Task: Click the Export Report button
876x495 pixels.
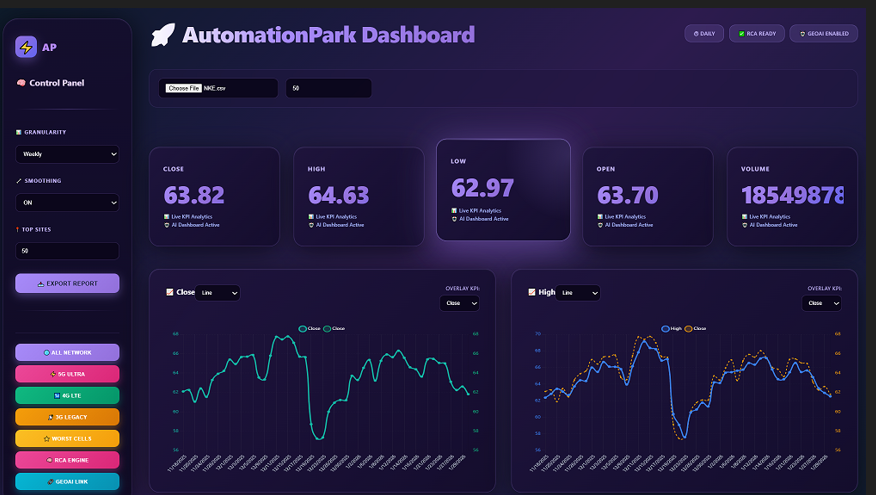Action: click(67, 283)
